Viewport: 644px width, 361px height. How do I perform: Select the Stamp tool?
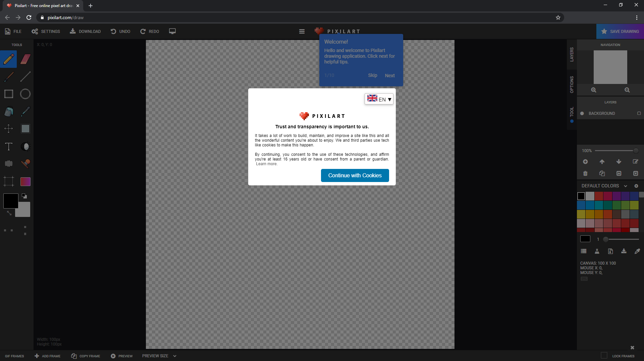click(x=25, y=164)
